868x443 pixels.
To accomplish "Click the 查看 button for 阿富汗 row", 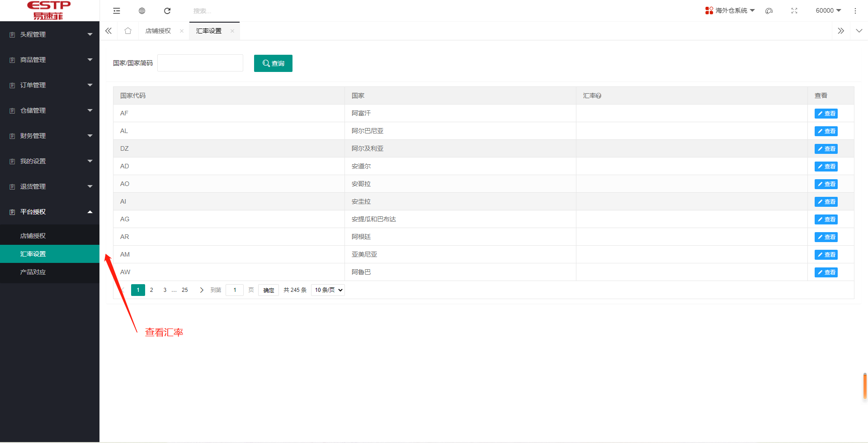I will point(826,113).
